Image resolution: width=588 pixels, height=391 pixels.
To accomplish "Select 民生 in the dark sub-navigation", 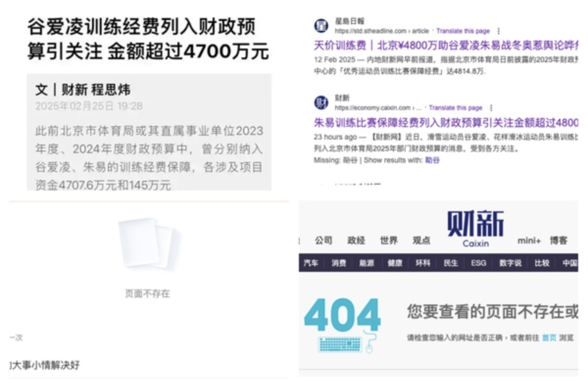I will [451, 263].
